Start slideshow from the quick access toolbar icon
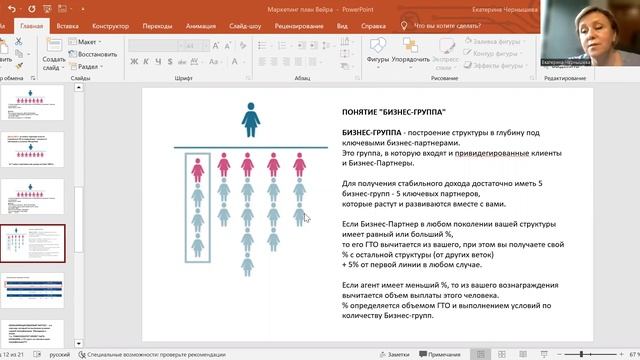 (47, 9)
